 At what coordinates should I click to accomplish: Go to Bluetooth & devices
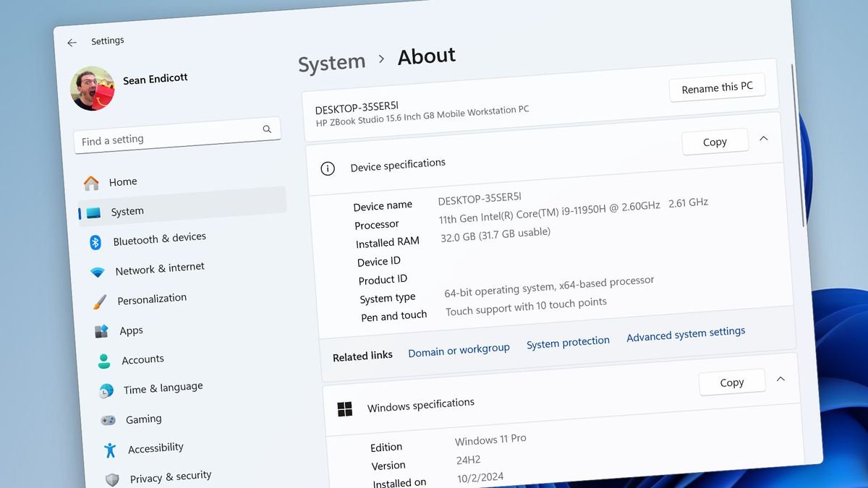[x=160, y=239]
